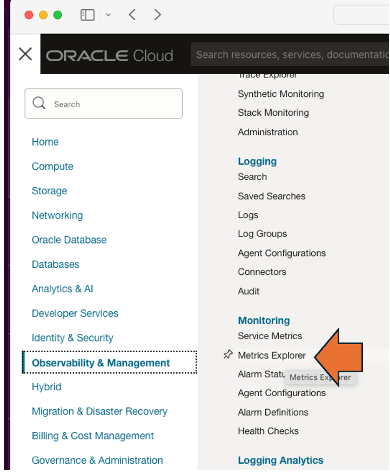Select Governance & Administration category
Viewport: 390px width, 474px height.
point(97,460)
